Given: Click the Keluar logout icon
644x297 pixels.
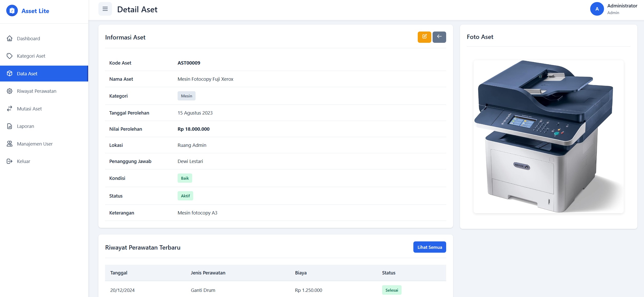Looking at the screenshot, I should [x=9, y=161].
